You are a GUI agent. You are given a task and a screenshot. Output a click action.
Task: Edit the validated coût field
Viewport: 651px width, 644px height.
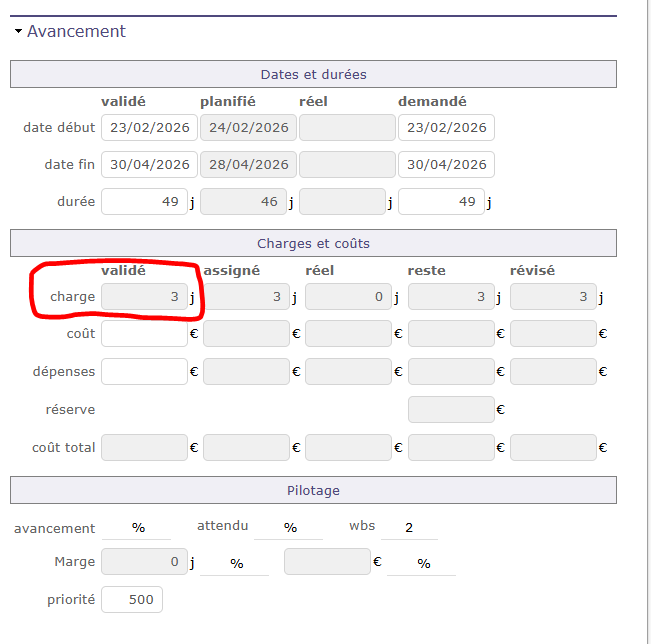(144, 334)
